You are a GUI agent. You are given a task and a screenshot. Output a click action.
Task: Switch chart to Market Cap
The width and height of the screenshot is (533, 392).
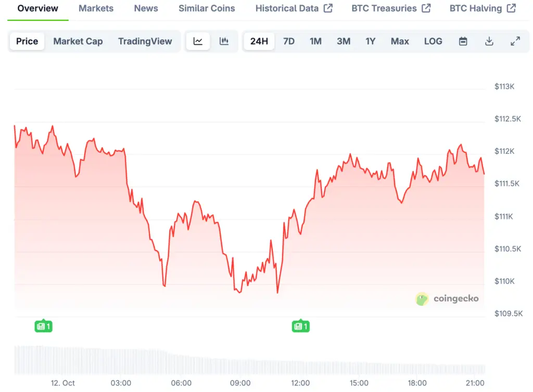[x=78, y=42]
